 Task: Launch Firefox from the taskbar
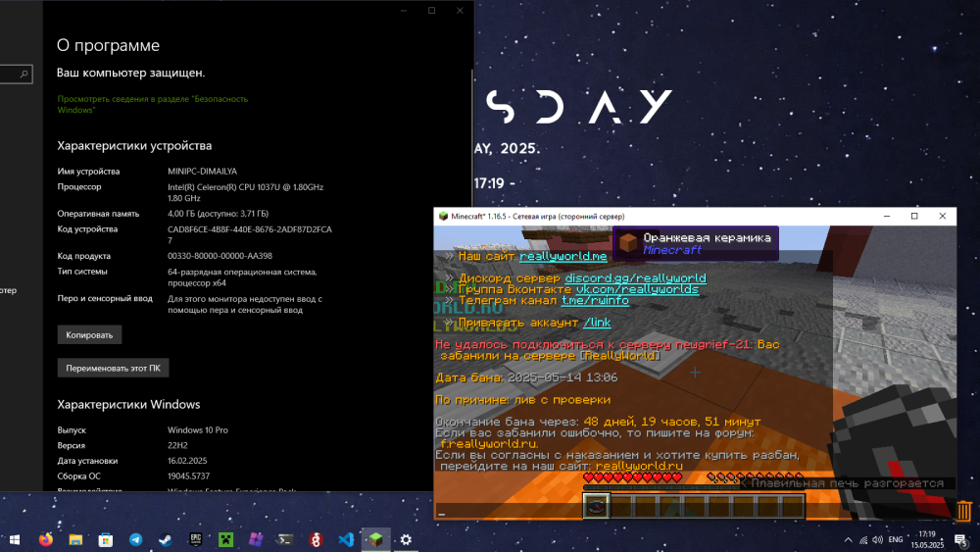(x=46, y=539)
